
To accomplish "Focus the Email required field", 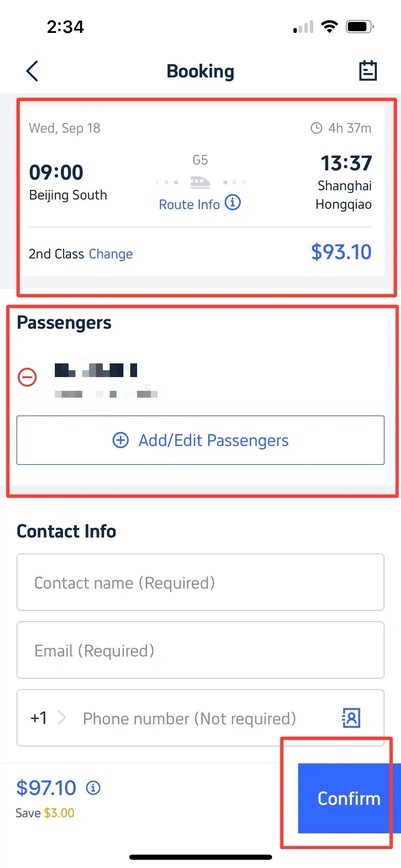I will (200, 650).
